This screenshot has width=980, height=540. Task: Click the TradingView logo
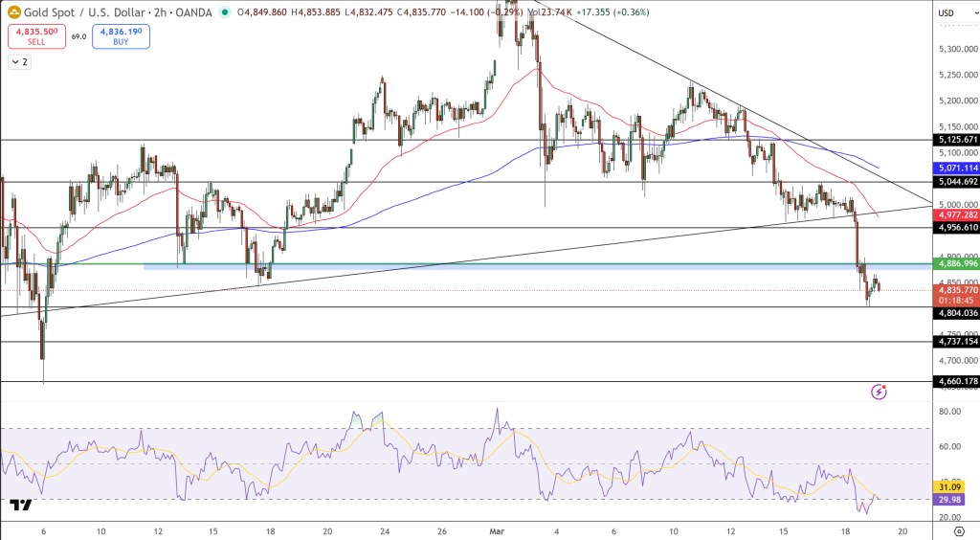tap(21, 505)
